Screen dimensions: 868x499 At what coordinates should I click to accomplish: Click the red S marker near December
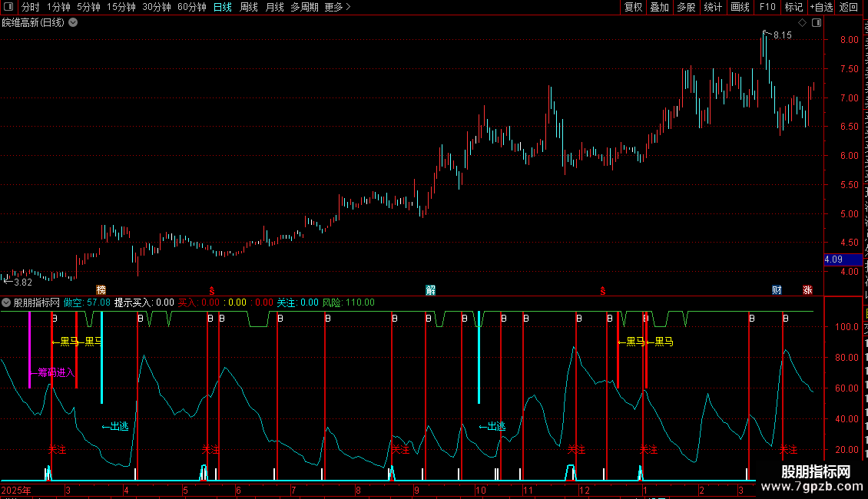(603, 291)
